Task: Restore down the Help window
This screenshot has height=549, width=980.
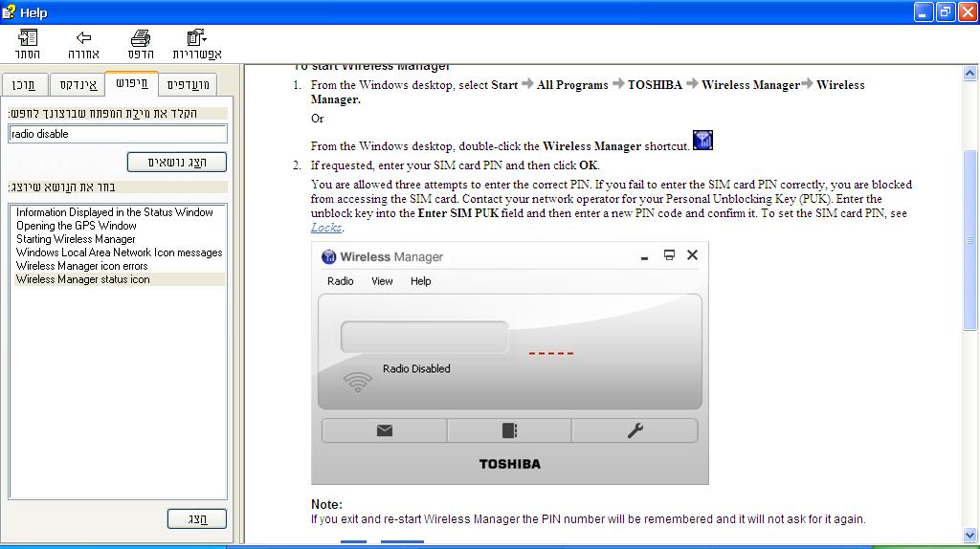Action: coord(946,11)
